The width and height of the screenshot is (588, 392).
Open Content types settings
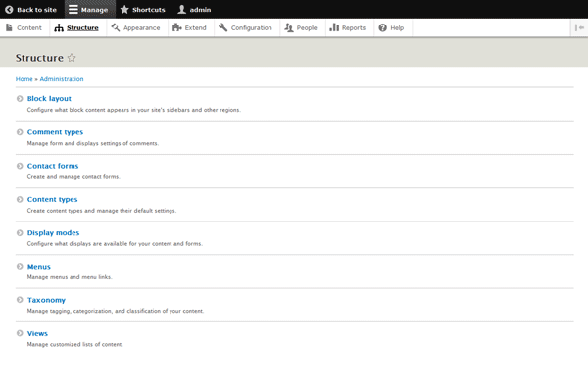(x=52, y=199)
